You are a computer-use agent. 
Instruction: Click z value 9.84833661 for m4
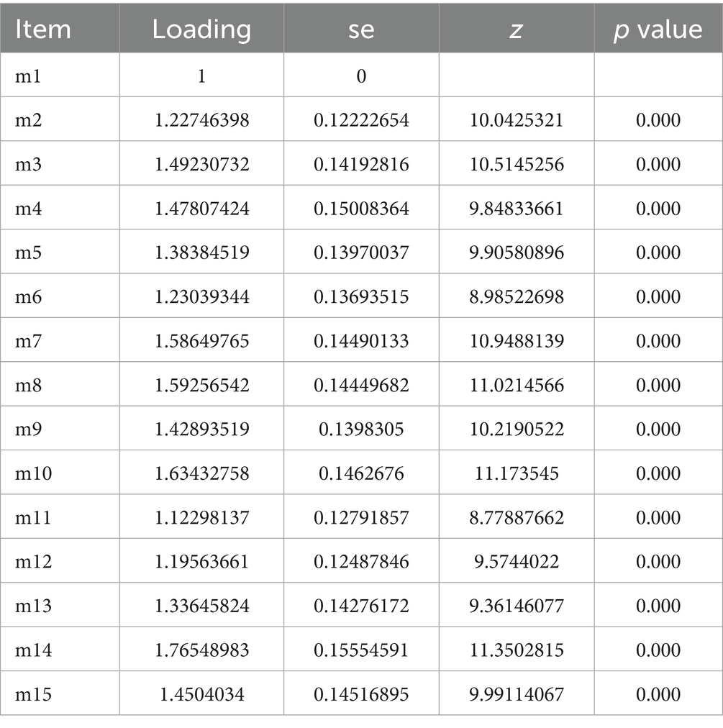[517, 209]
